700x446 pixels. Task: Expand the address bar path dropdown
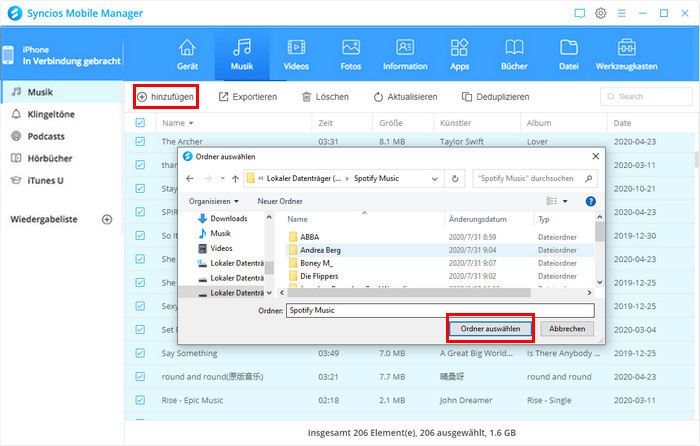[x=434, y=179]
